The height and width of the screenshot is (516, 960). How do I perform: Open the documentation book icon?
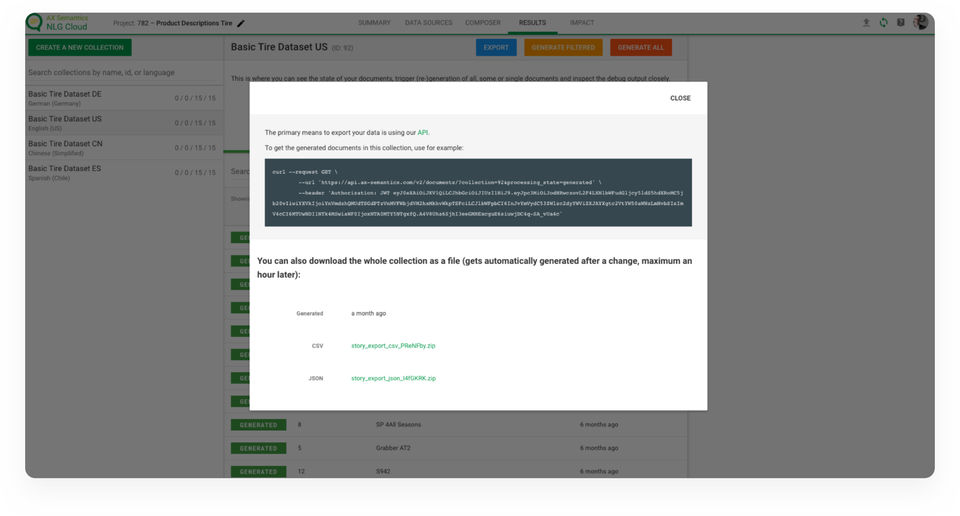coord(901,23)
